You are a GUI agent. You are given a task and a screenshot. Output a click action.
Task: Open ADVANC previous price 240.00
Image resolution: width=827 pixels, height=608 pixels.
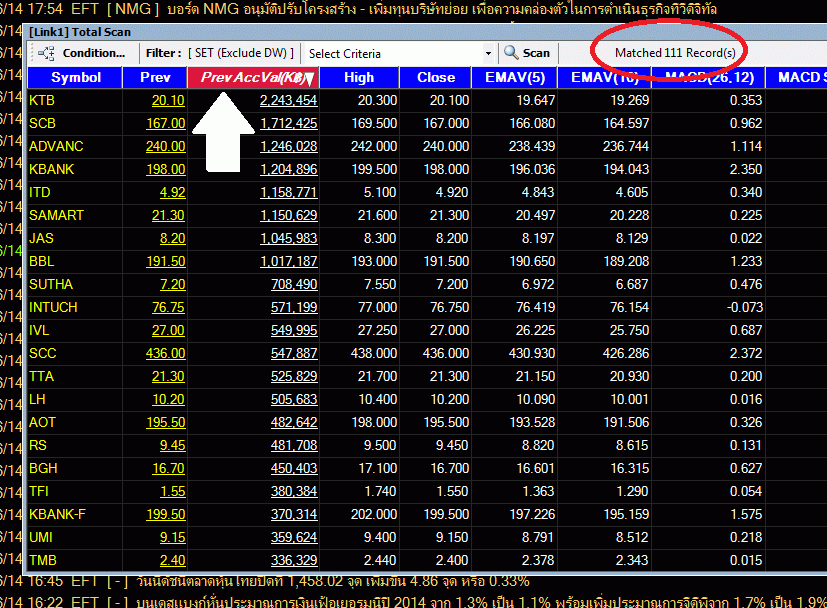click(166, 146)
